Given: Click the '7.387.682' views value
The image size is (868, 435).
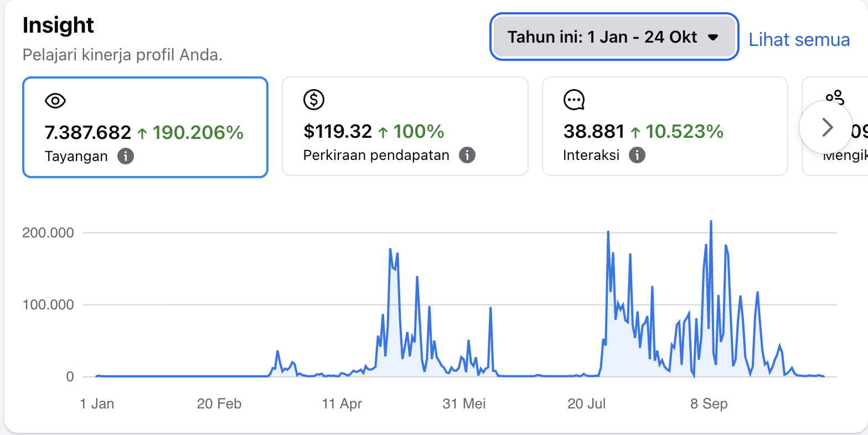Looking at the screenshot, I should [x=88, y=133].
